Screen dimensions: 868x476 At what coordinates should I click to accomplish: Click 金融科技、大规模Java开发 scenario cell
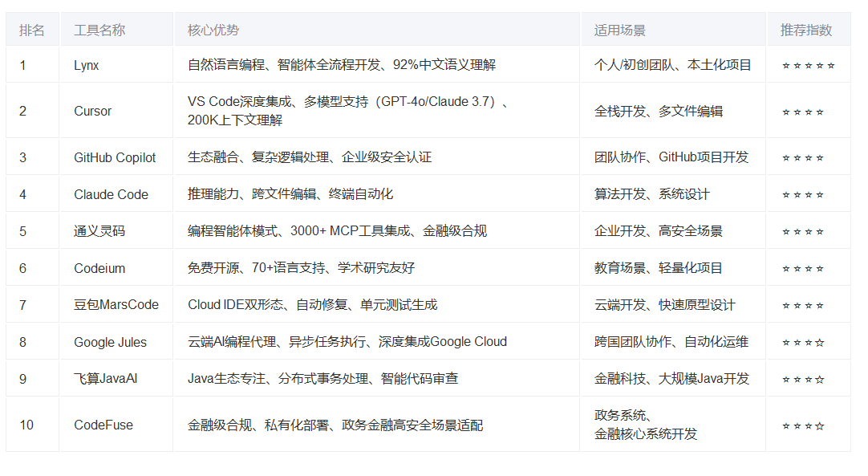tap(673, 379)
